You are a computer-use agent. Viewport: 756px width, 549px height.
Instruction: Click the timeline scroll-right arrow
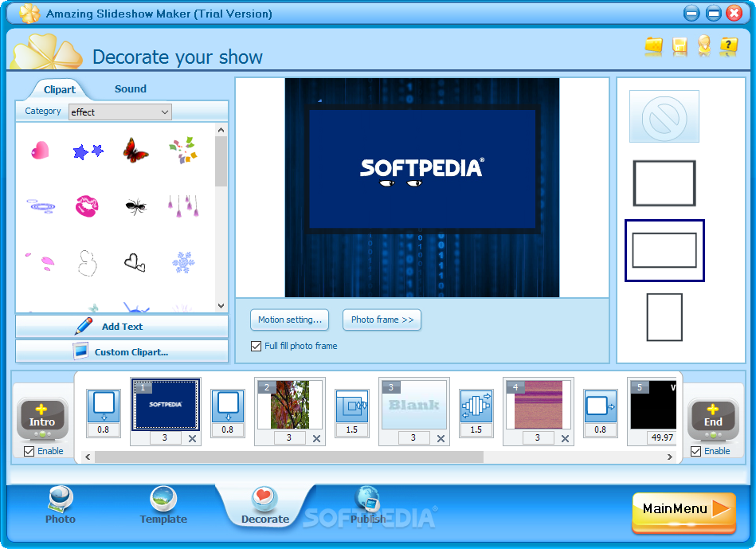[670, 457]
